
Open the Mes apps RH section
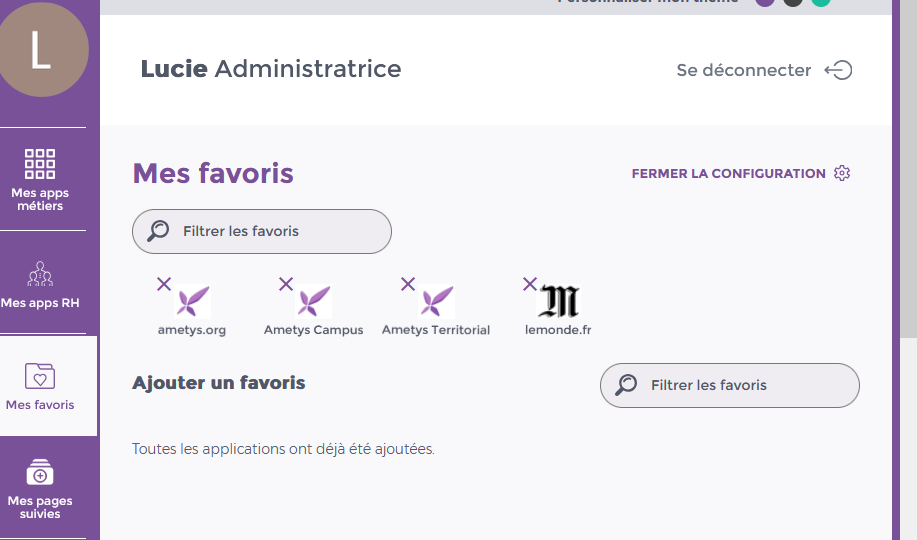click(40, 285)
